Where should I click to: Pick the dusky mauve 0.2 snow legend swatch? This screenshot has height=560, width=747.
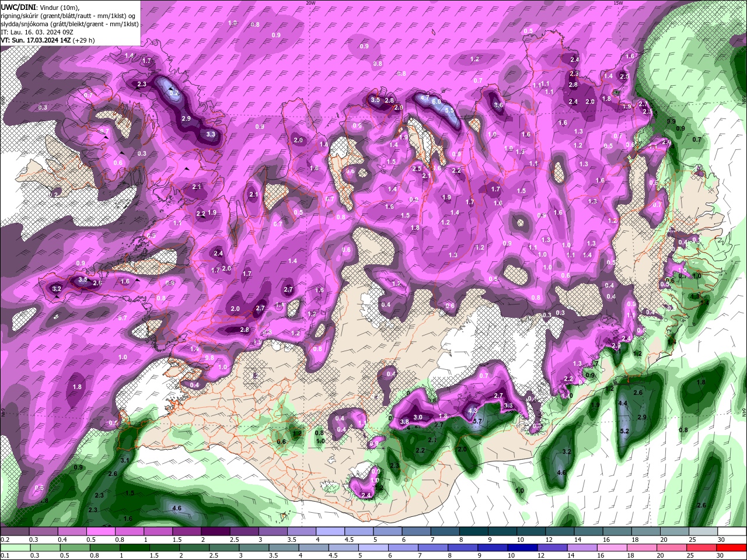point(15,531)
